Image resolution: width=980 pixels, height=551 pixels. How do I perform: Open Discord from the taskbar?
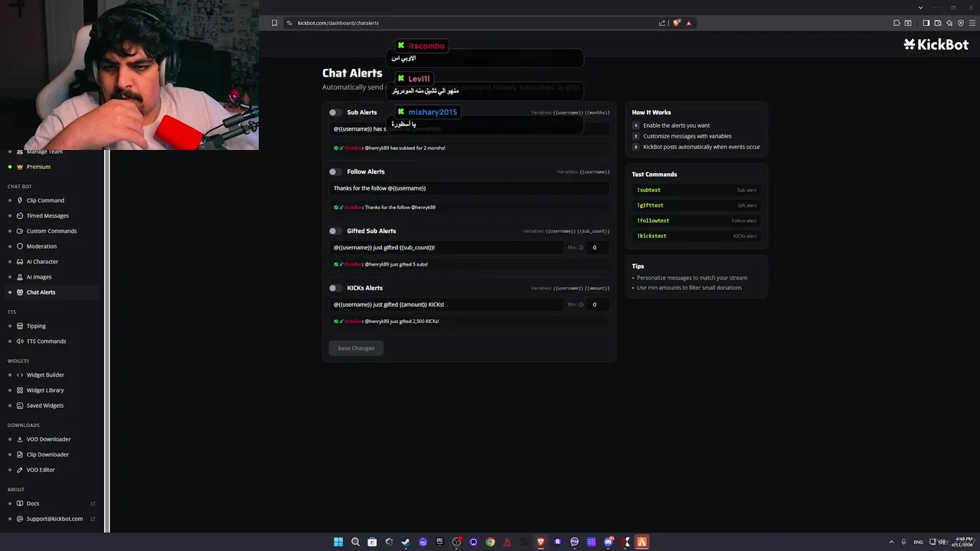pyautogui.click(x=608, y=542)
